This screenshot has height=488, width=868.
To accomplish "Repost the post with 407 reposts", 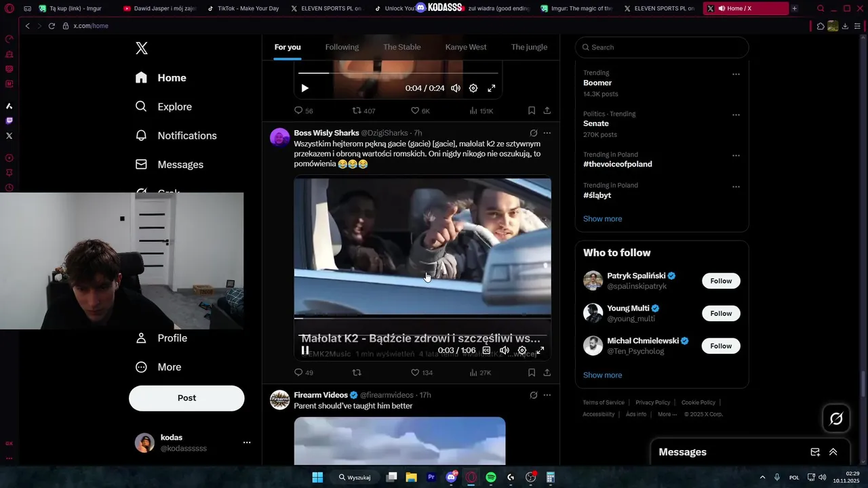I will tap(363, 110).
